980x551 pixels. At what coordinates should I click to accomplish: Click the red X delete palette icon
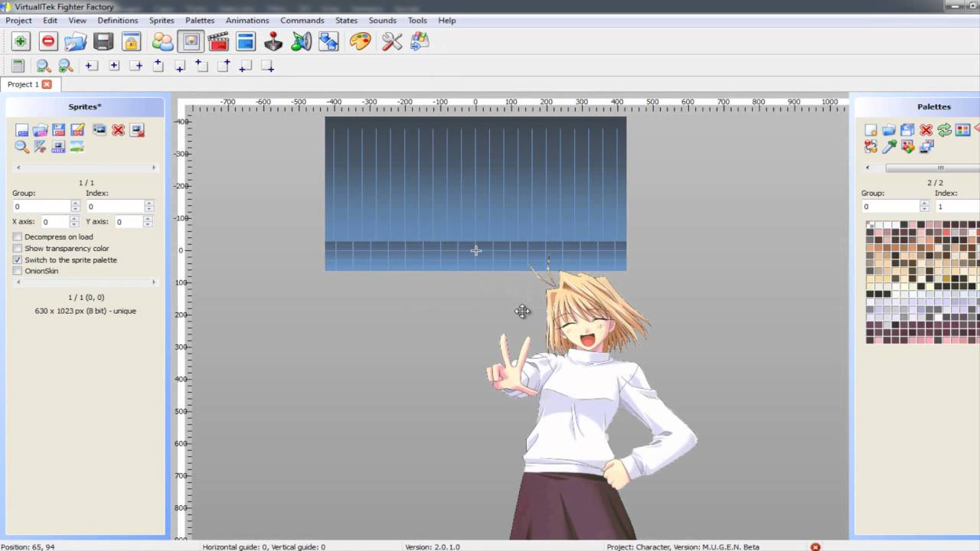(926, 130)
